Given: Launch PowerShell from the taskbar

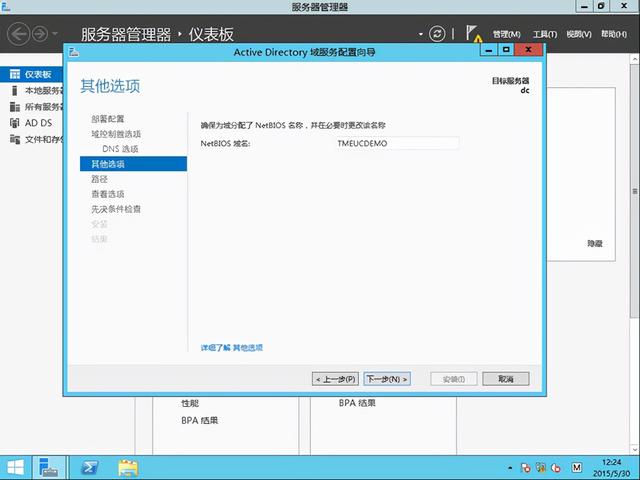Looking at the screenshot, I should [90, 468].
